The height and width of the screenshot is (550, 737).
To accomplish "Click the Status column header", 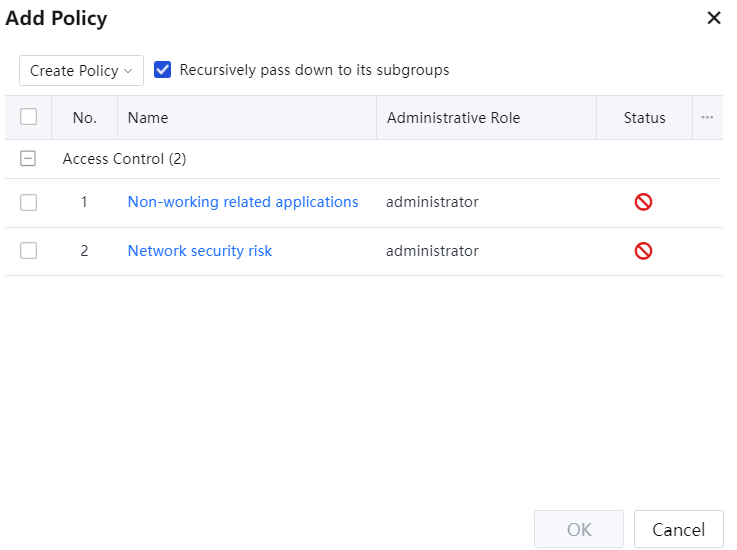I will coord(644,118).
